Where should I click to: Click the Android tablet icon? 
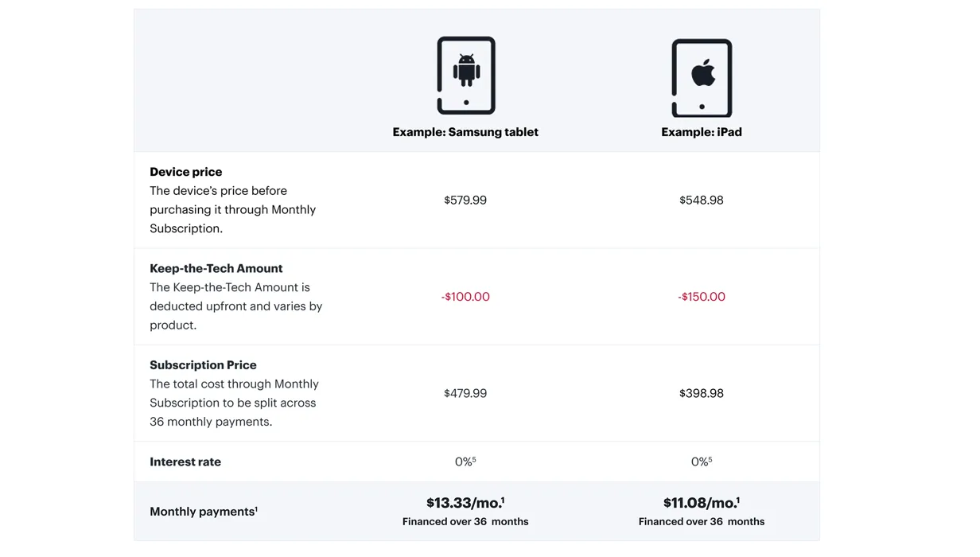(466, 76)
